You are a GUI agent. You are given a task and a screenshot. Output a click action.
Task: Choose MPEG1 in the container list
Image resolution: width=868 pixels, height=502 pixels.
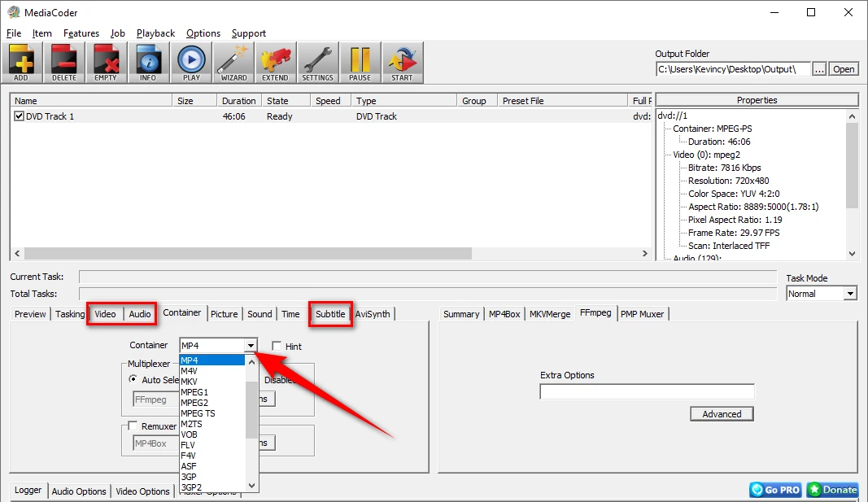click(212, 392)
